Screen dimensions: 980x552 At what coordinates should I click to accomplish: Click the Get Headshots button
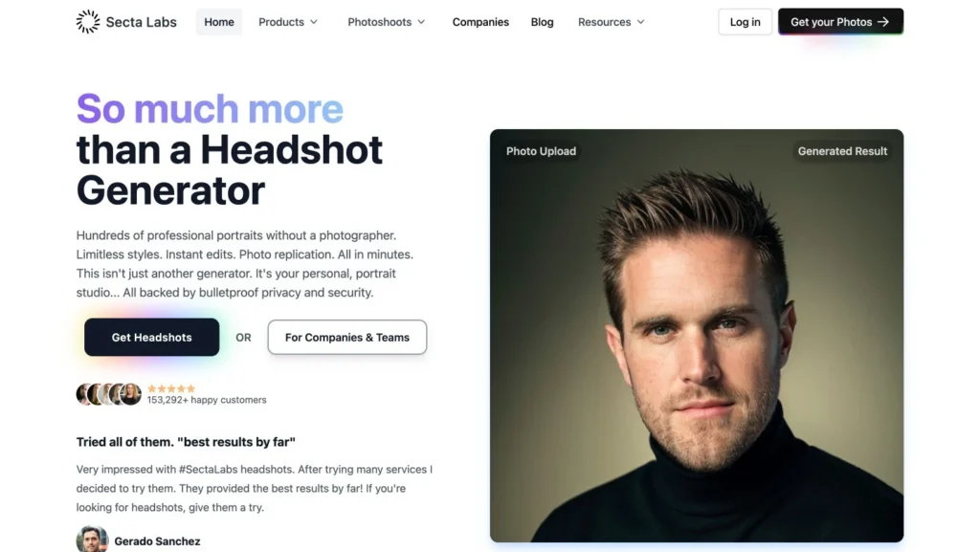click(x=152, y=337)
